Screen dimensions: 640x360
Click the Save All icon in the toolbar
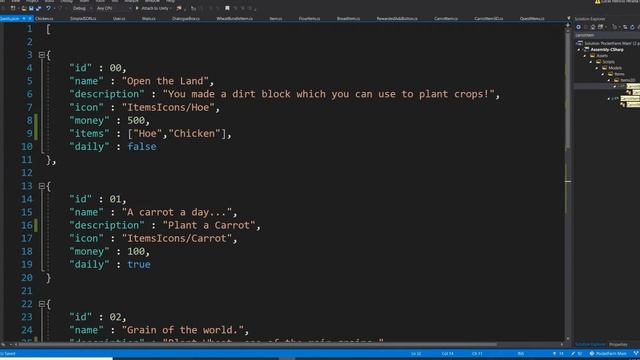pyautogui.click(x=38, y=8)
